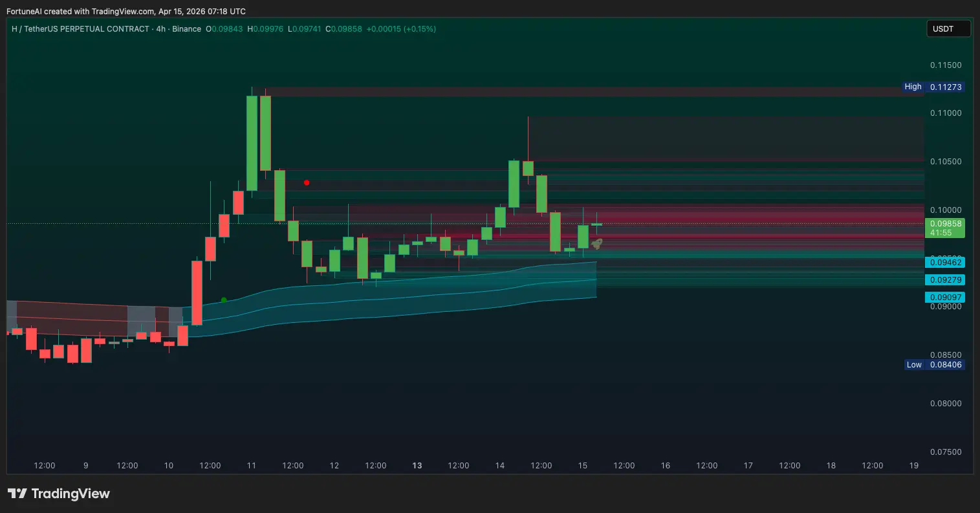980x513 pixels.
Task: Click the date 19 on the time axis
Action: click(914, 466)
